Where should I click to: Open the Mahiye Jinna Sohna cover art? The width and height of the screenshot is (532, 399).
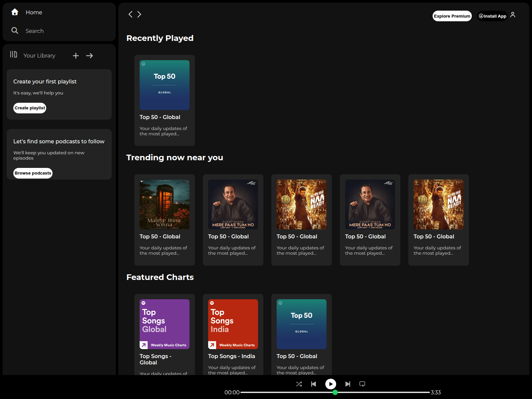[165, 204]
